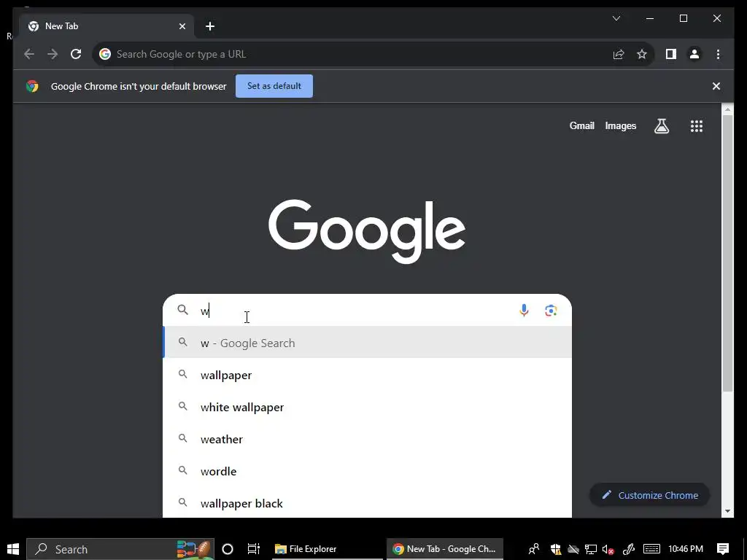Choose the 'wordle' suggestion

[x=368, y=471]
